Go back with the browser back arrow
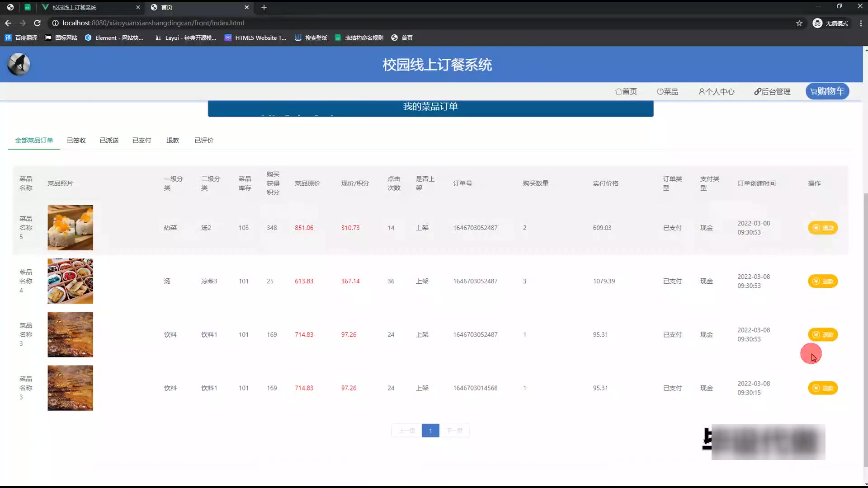This screenshot has height=488, width=868. (x=8, y=23)
